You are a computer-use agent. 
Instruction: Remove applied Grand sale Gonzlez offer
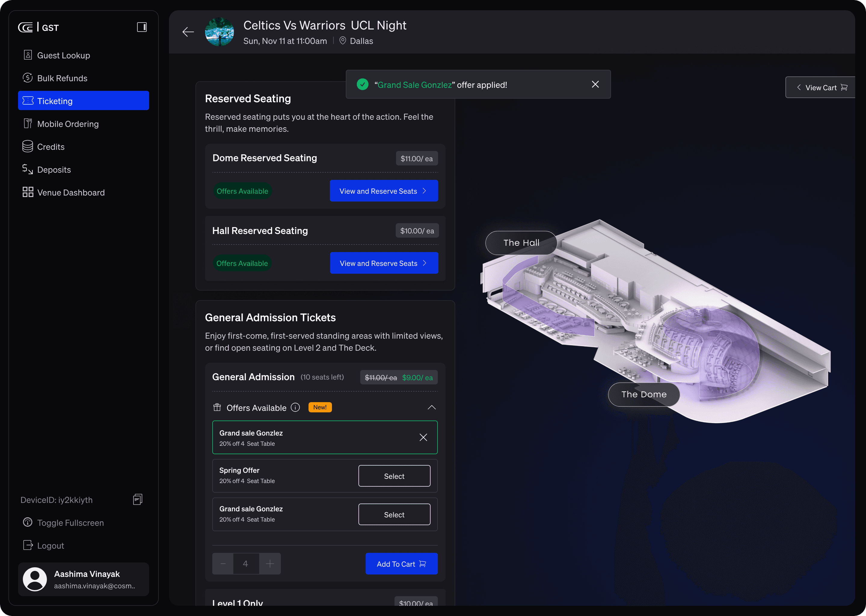(423, 437)
